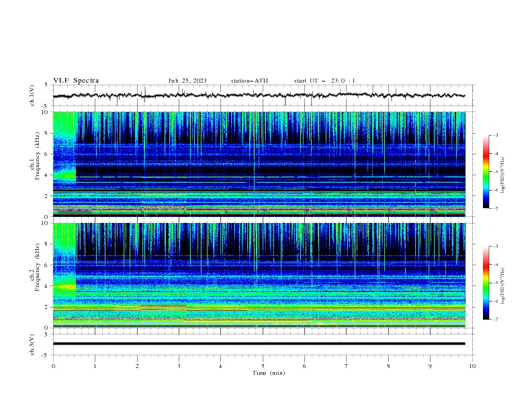532x411 pixels.
Task: Click the log(PSD) label of the ch.1 colorbar
Action: coord(503,175)
